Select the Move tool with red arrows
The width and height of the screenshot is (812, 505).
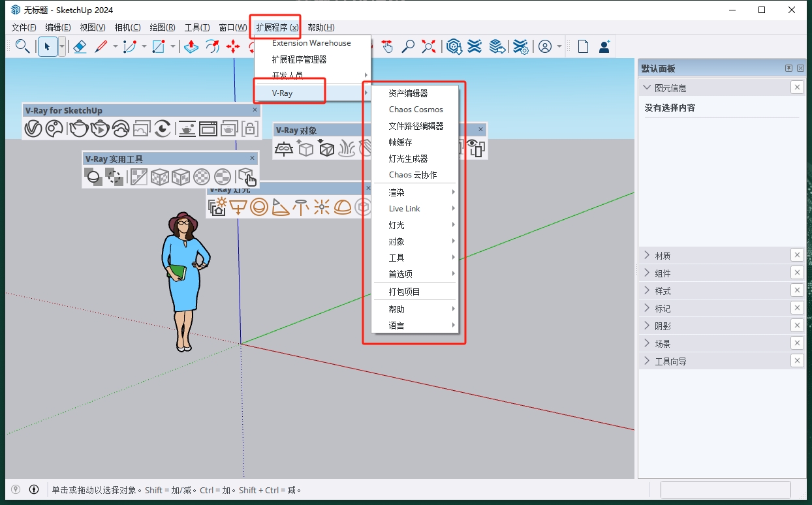tap(233, 46)
